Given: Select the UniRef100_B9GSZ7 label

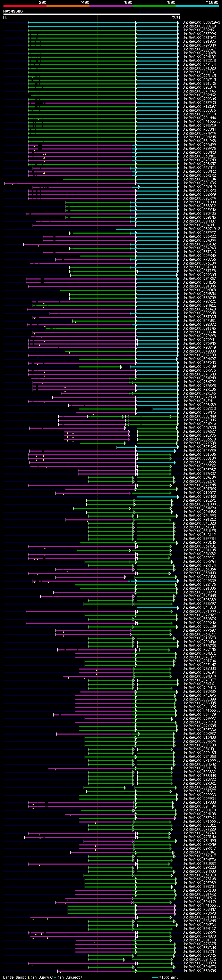Looking at the screenshot, I should tap(199, 49).
